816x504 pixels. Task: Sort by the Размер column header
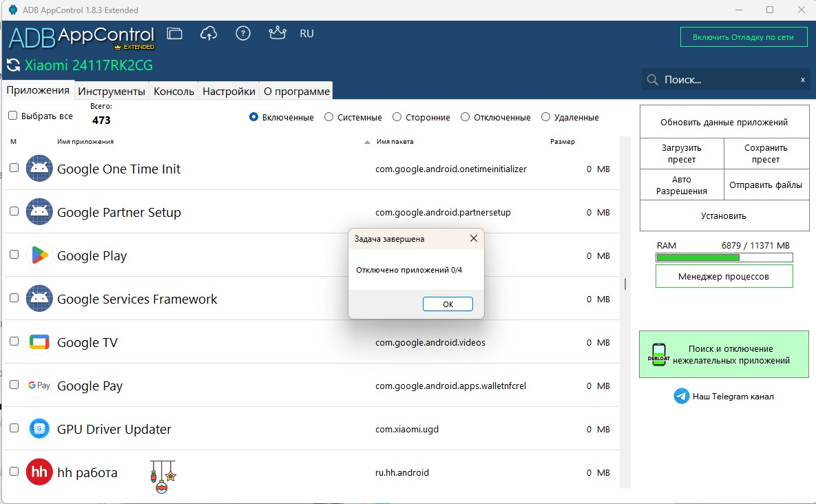click(563, 141)
